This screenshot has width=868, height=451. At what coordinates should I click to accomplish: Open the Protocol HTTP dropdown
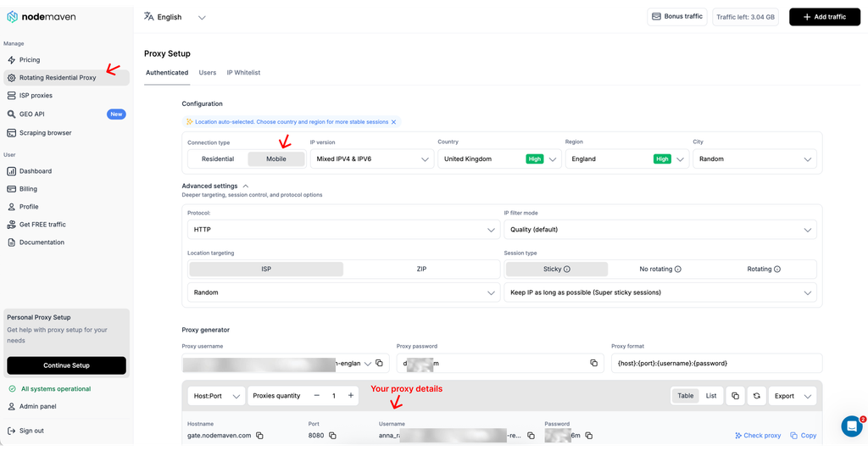pyautogui.click(x=344, y=230)
